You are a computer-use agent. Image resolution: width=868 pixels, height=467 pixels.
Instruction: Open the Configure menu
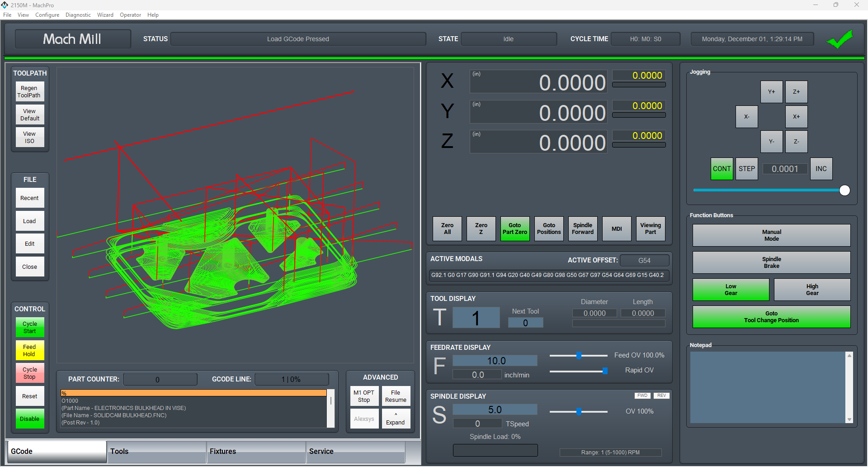[x=47, y=15]
